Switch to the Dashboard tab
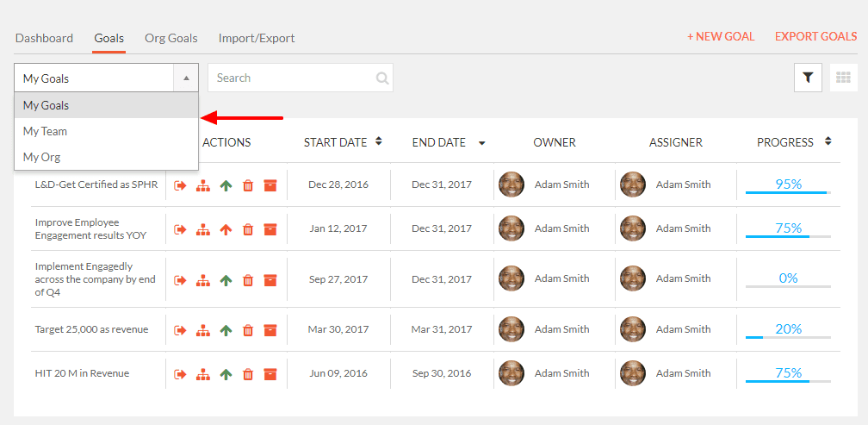This screenshot has width=868, height=425. [44, 38]
